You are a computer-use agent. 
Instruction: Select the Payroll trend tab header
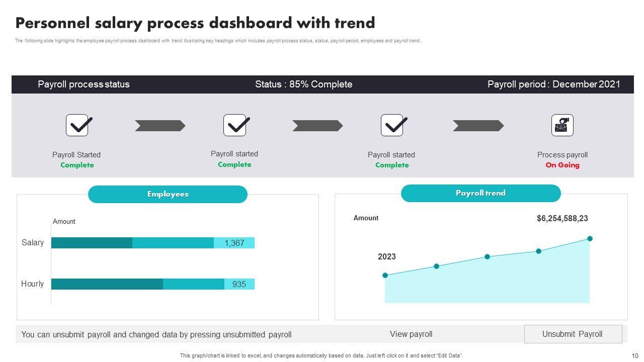[480, 193]
